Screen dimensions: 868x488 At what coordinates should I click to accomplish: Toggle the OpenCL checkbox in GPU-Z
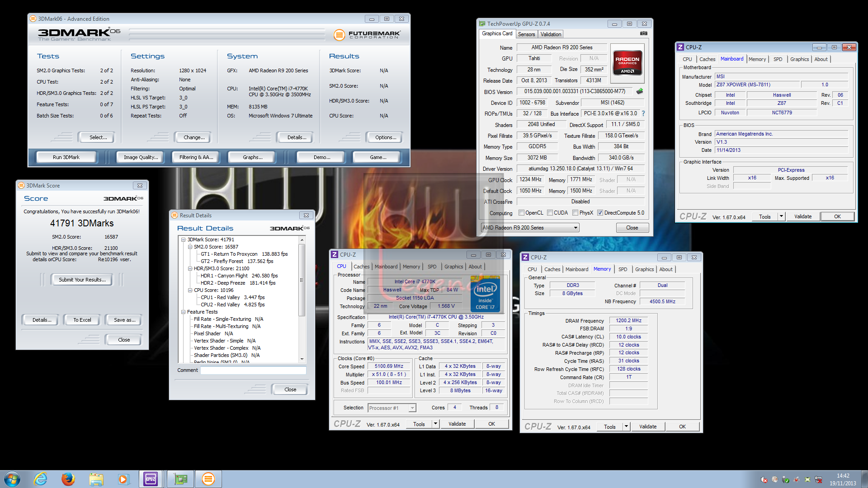521,213
